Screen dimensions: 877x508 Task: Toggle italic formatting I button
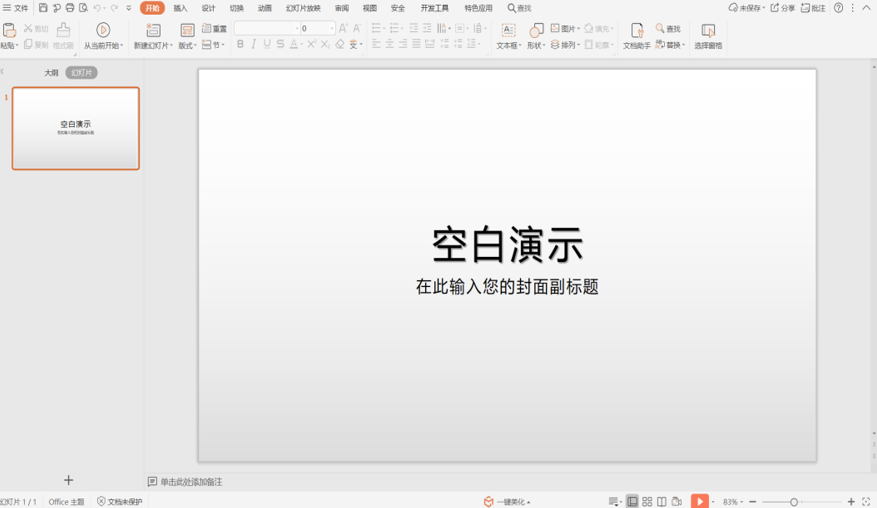254,45
